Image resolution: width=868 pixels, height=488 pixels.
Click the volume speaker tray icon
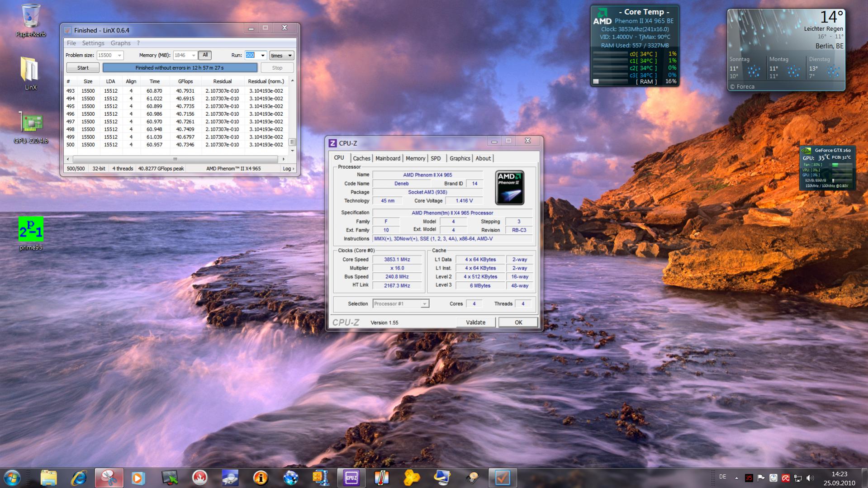click(810, 478)
